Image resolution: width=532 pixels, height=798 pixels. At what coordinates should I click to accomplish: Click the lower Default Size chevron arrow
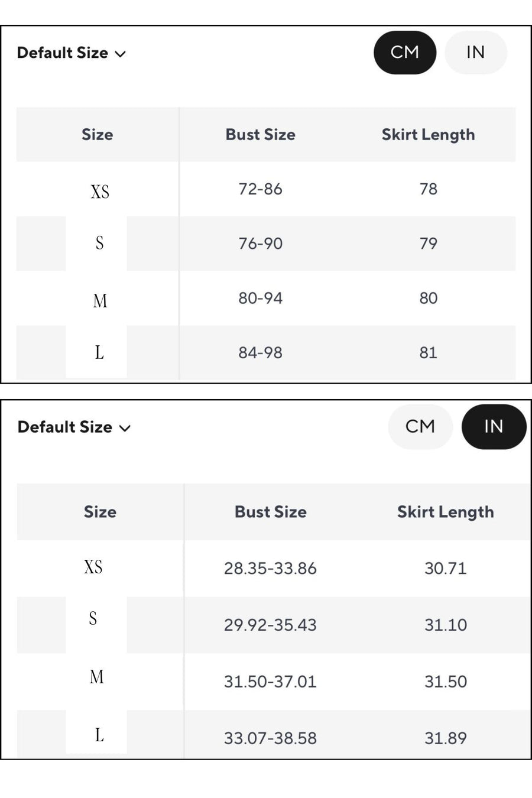(x=125, y=429)
